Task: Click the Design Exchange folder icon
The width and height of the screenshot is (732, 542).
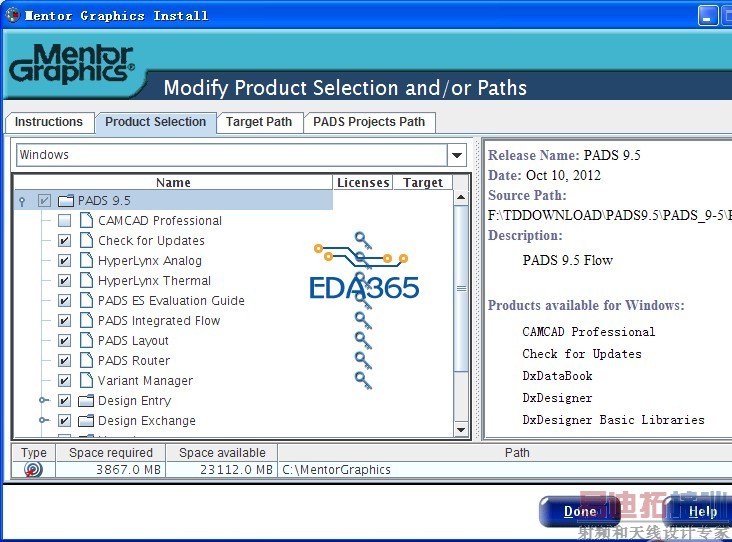Action: click(86, 421)
